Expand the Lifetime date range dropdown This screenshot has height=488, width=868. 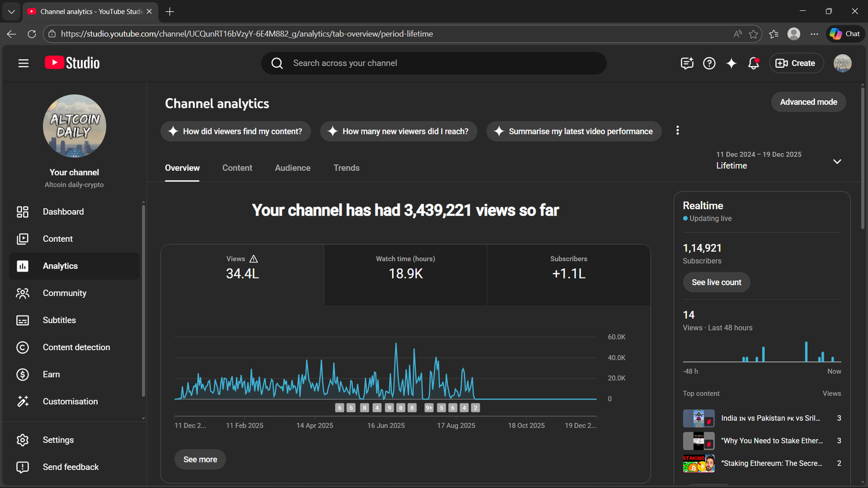tap(837, 162)
